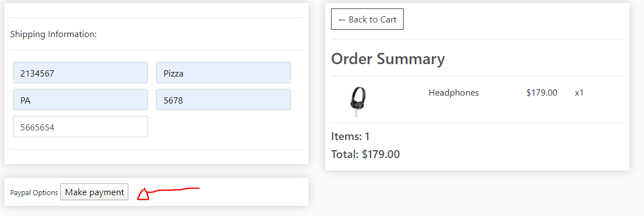This screenshot has width=644, height=216.
Task: Click the Paypal Options label
Action: (x=34, y=192)
